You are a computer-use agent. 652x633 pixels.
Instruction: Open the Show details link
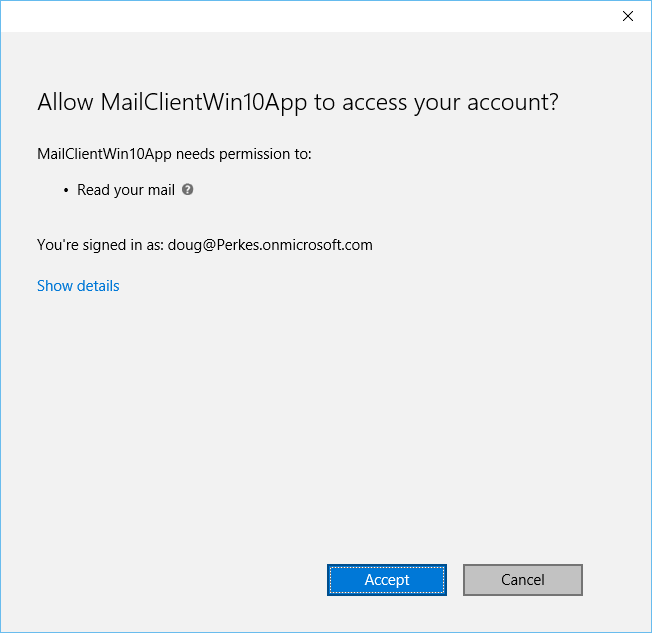coord(78,286)
